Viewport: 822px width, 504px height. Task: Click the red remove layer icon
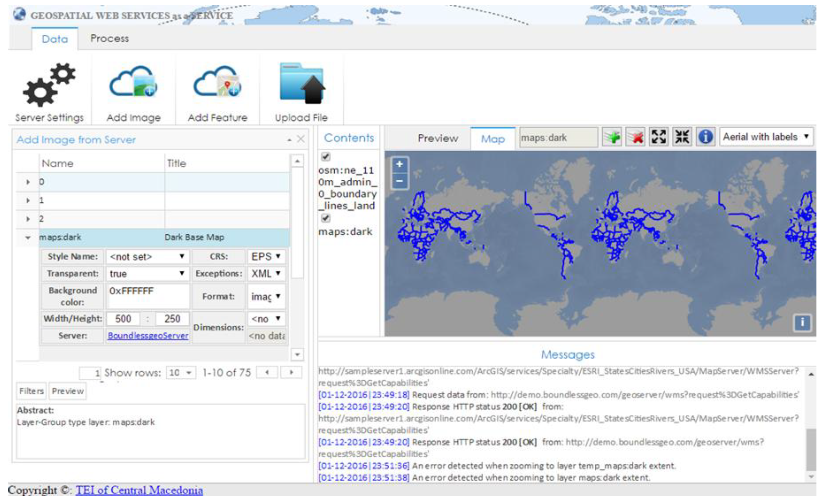point(635,137)
